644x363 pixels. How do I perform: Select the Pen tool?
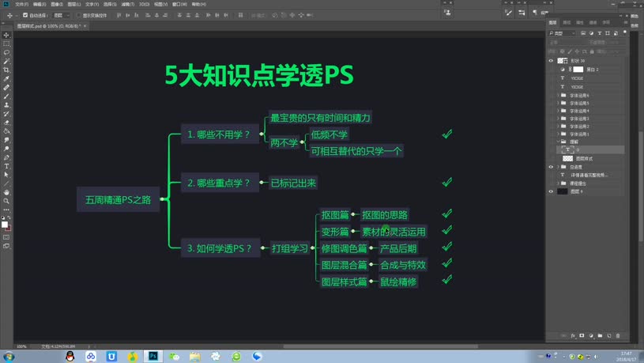(6, 157)
